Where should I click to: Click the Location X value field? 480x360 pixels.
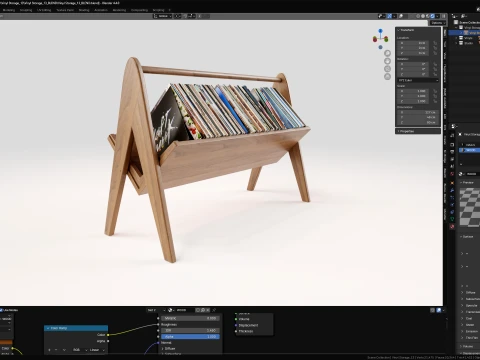tap(413, 43)
